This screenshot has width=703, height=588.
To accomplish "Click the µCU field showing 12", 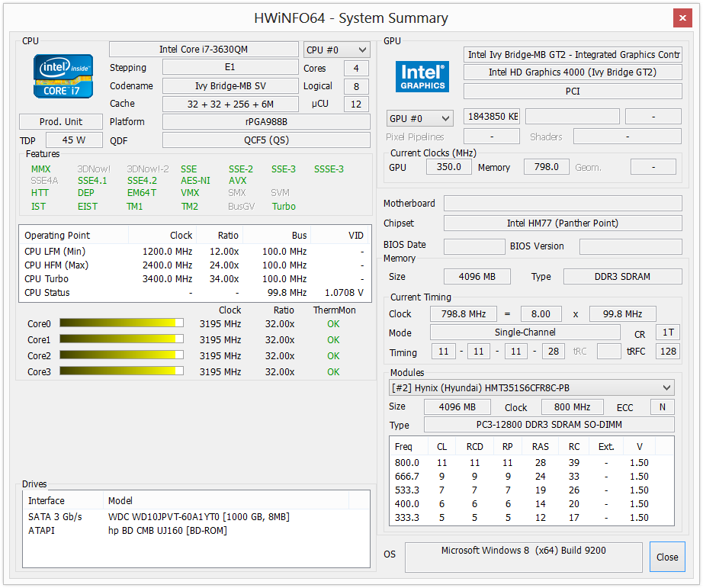I will [x=356, y=104].
